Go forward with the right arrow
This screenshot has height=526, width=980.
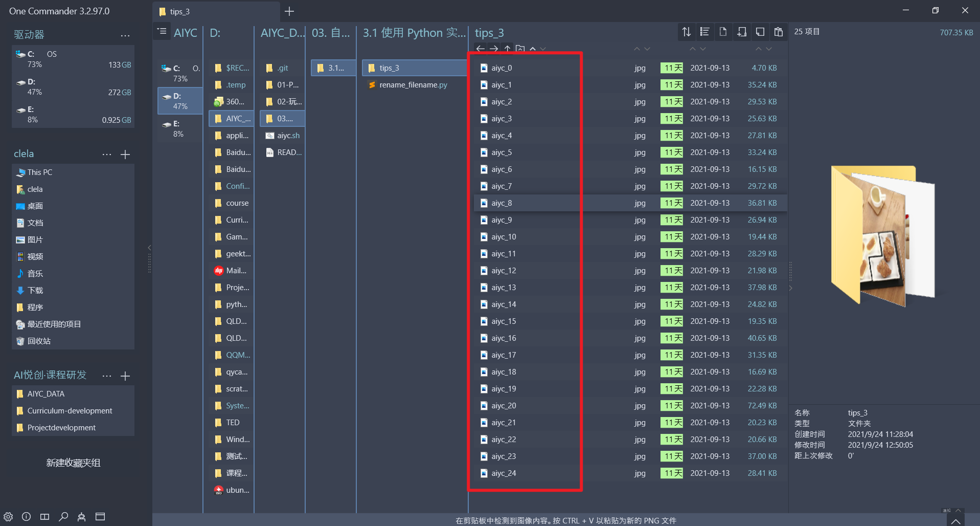tap(494, 49)
